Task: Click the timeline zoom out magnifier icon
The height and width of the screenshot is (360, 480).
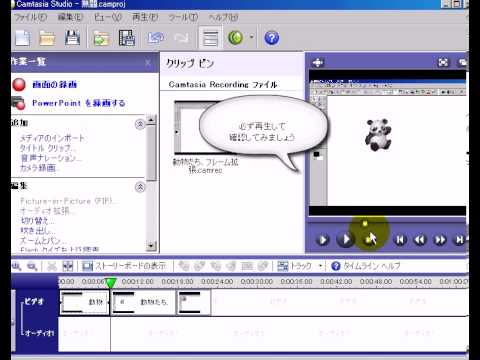Action: pyautogui.click(x=32, y=266)
